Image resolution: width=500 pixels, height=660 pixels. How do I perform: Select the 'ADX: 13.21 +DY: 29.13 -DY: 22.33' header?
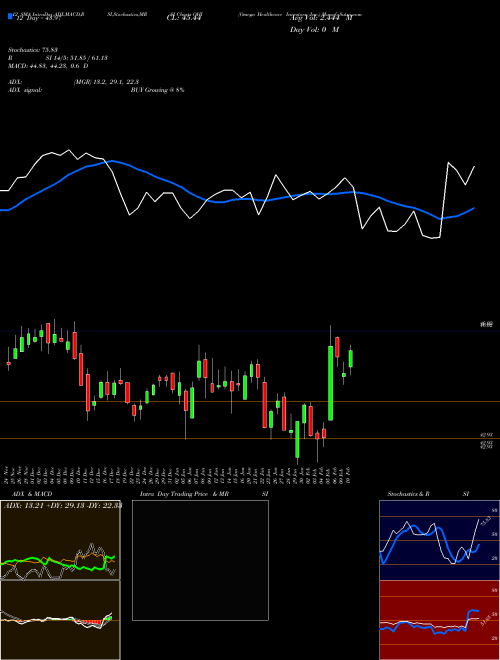click(63, 506)
